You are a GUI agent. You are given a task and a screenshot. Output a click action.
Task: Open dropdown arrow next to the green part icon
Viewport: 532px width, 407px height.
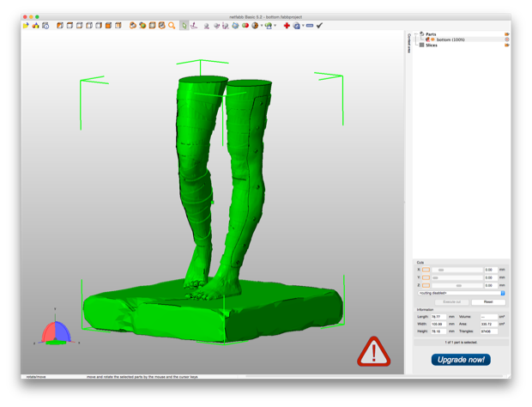click(x=275, y=26)
